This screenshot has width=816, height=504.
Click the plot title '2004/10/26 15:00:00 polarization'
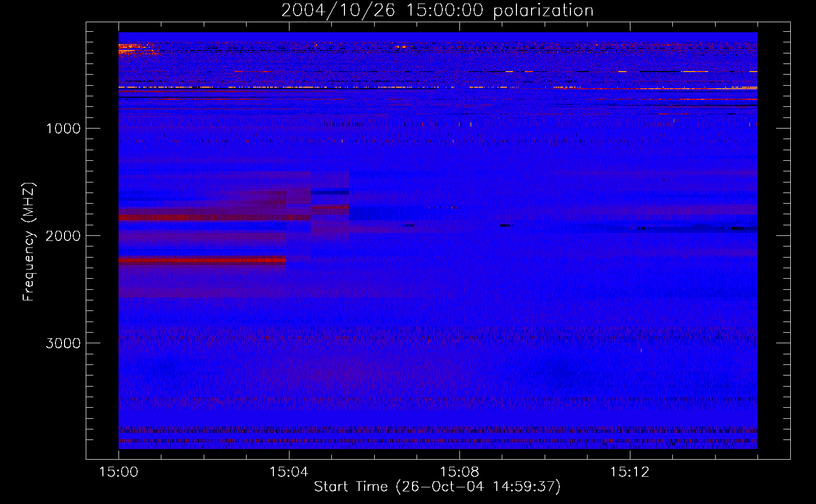coord(437,11)
